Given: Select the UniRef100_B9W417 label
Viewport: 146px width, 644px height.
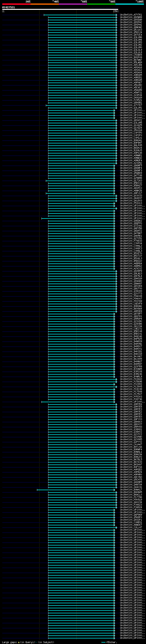Looking at the screenshot, I should pyautogui.click(x=131, y=490).
